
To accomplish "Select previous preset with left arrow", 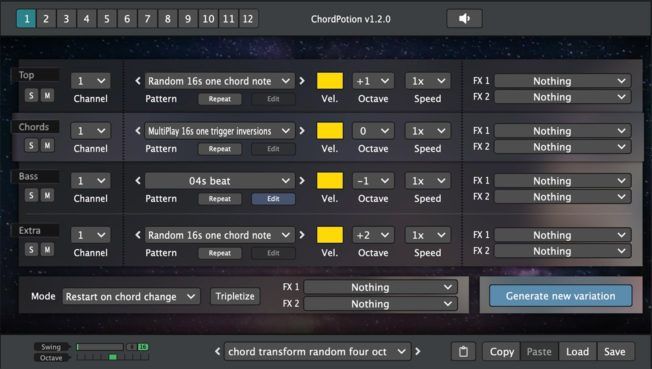I will [x=217, y=352].
